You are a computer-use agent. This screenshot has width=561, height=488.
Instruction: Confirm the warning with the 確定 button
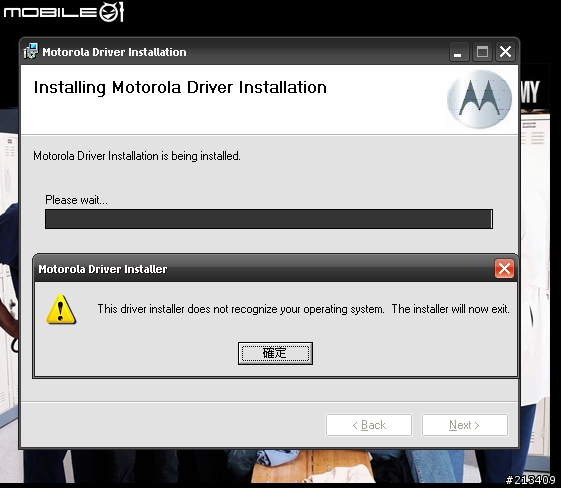pos(275,353)
